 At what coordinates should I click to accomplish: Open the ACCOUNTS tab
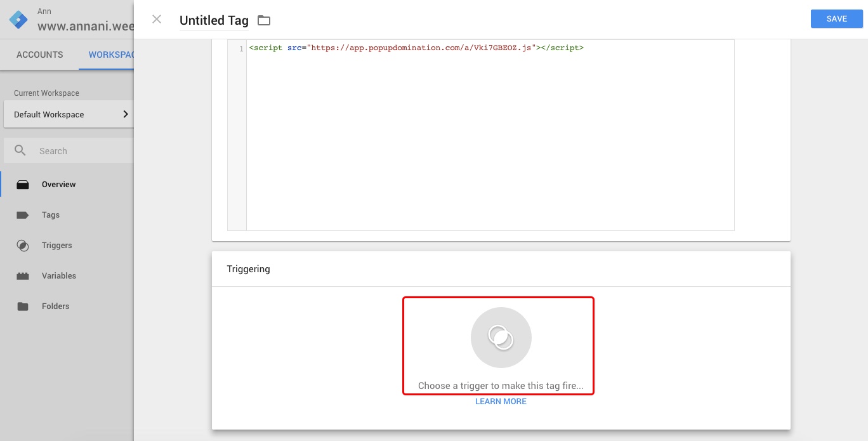tap(39, 55)
